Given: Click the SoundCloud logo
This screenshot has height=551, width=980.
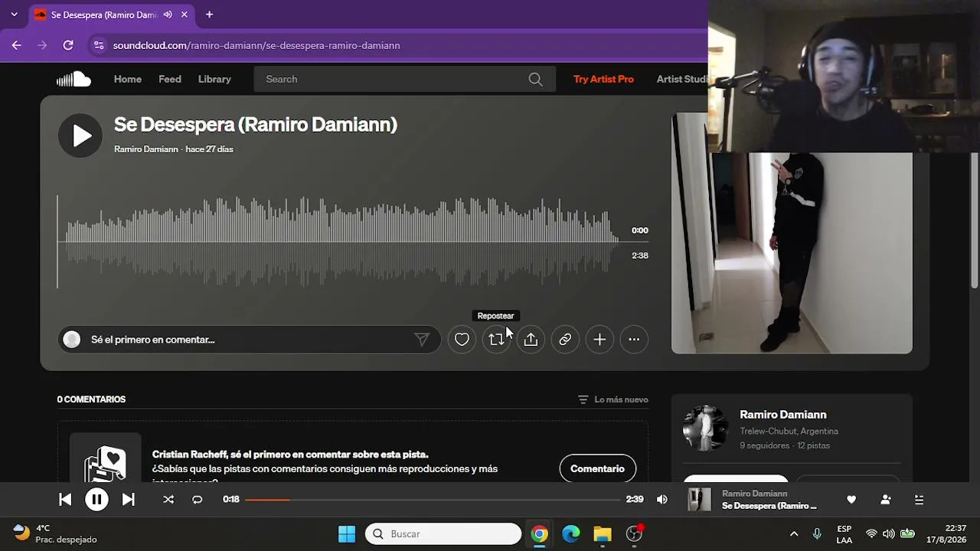Looking at the screenshot, I should click(x=73, y=79).
